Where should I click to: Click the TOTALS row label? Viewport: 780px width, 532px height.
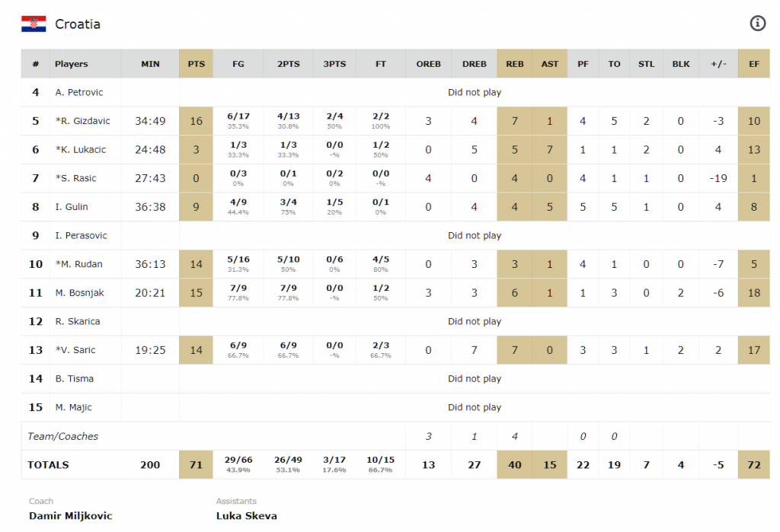pos(48,464)
